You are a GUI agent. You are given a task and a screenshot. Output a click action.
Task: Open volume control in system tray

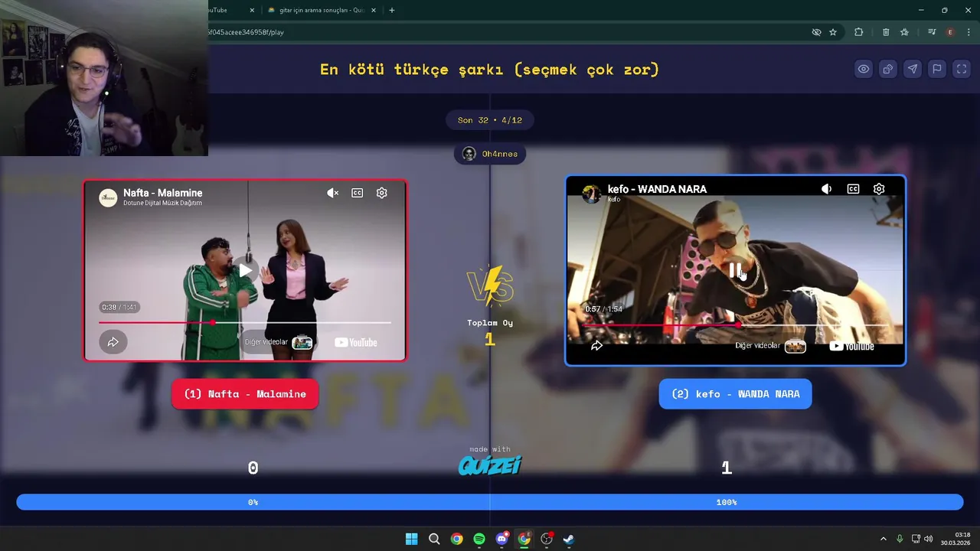point(929,539)
